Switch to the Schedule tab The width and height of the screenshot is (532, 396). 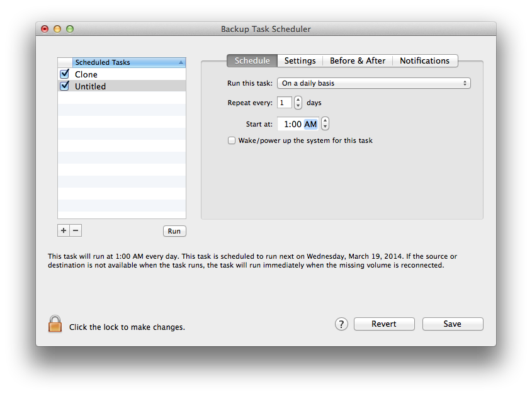[x=252, y=60]
